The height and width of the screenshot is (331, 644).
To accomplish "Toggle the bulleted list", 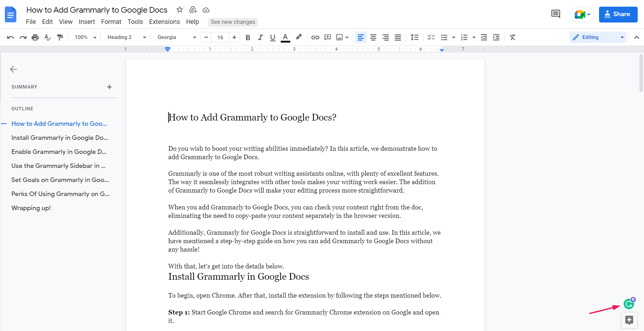I will click(445, 37).
